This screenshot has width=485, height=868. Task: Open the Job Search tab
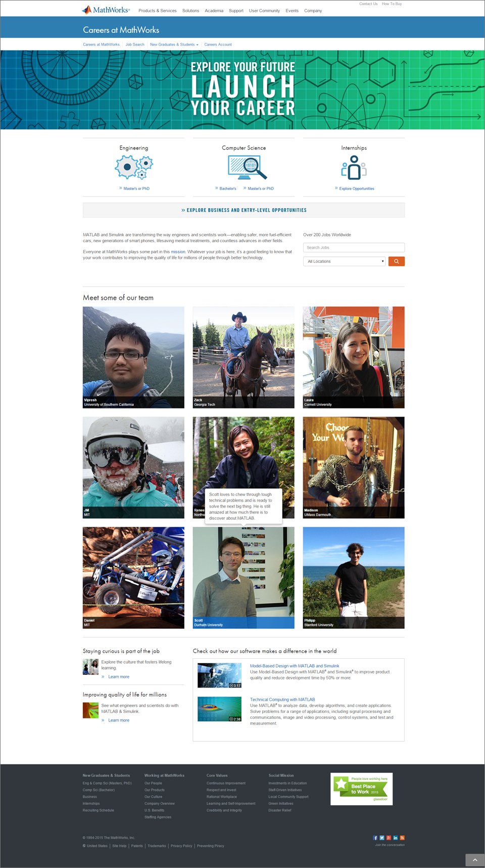pos(135,44)
